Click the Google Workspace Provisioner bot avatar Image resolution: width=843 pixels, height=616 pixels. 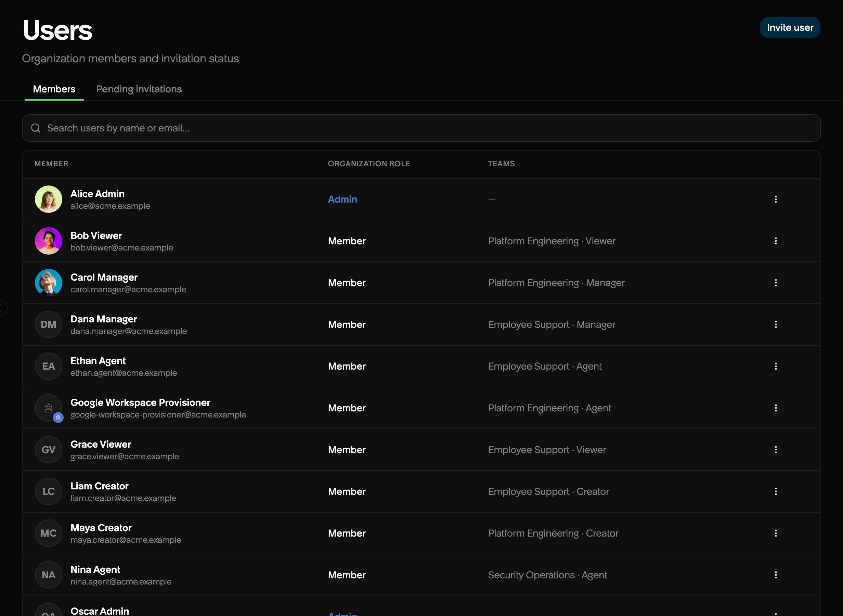[x=49, y=408]
